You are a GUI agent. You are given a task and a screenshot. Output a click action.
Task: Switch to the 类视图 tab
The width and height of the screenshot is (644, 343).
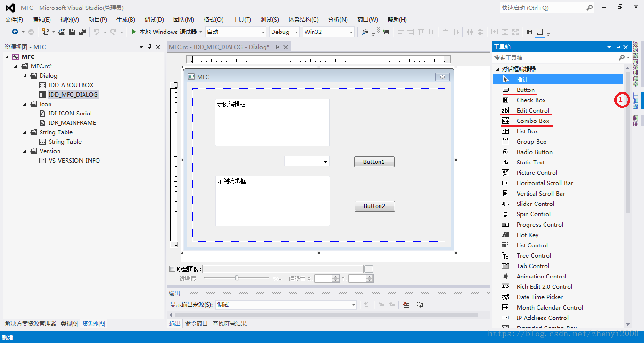[x=69, y=323]
